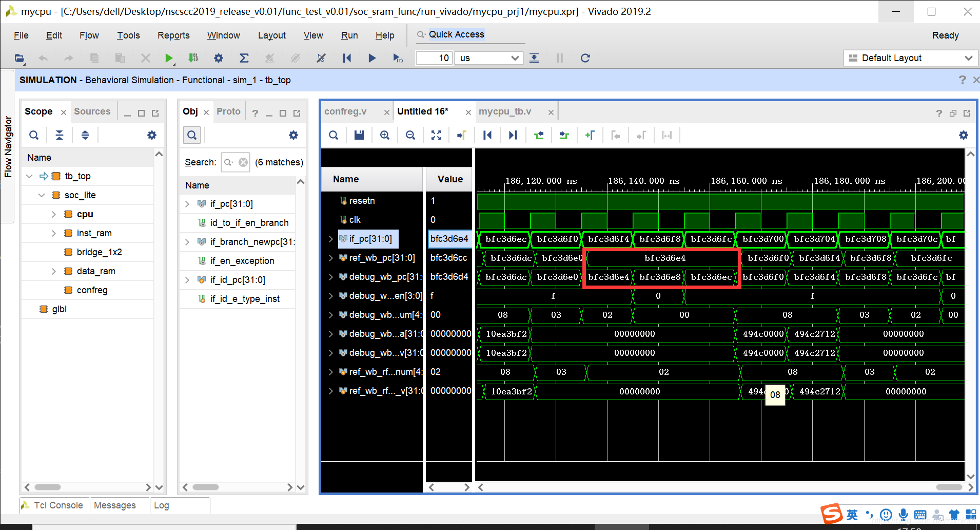Click the Add marker icon

pos(590,135)
